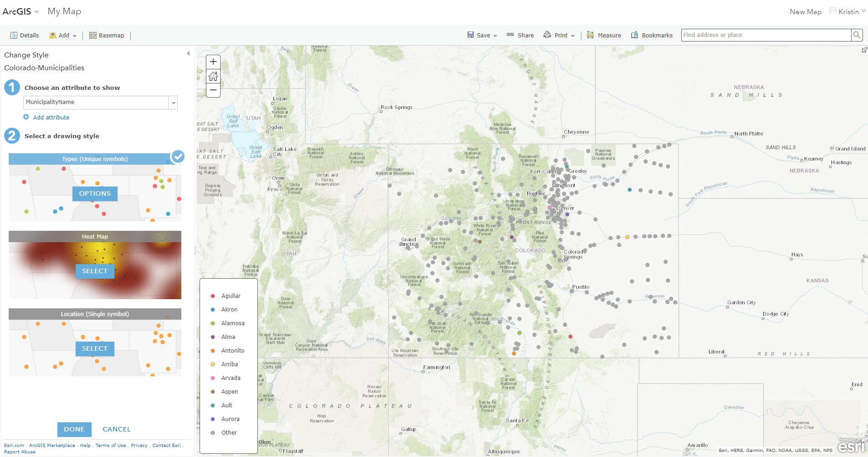Image resolution: width=868 pixels, height=457 pixels.
Task: Click the Default extent home icon
Action: click(x=213, y=76)
